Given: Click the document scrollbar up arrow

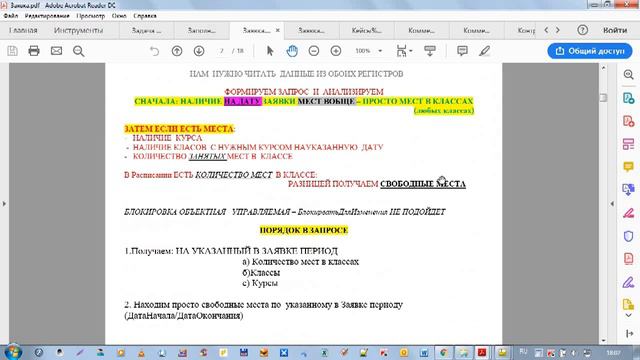Looking at the screenshot, I should tap(604, 68).
